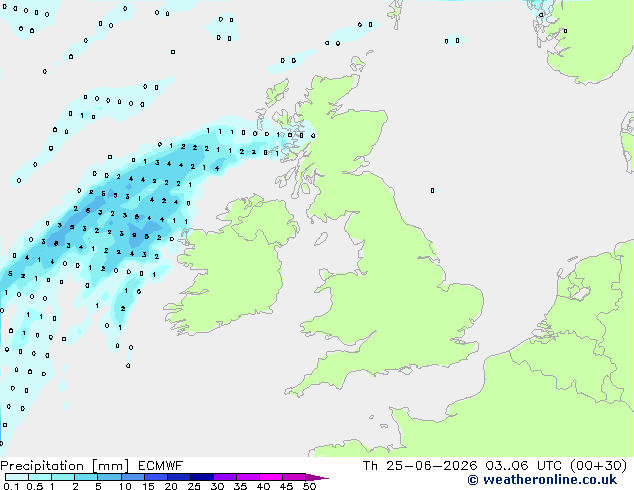
Task: Click the '(00+30)' forecast run text
Action: point(598,466)
